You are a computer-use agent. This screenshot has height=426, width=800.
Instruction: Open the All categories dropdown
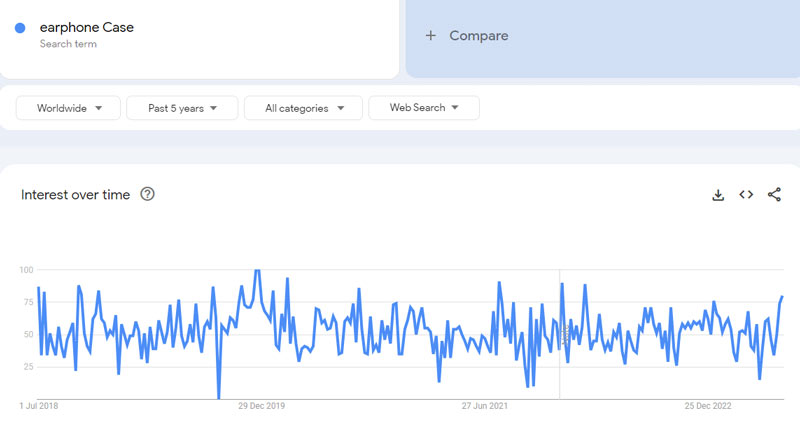tap(305, 108)
